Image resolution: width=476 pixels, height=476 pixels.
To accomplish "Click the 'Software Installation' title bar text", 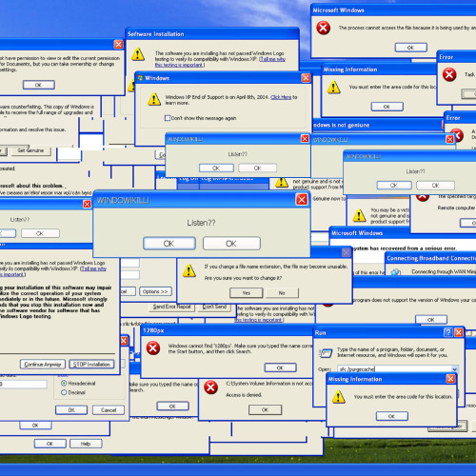I will pyautogui.click(x=156, y=34).
